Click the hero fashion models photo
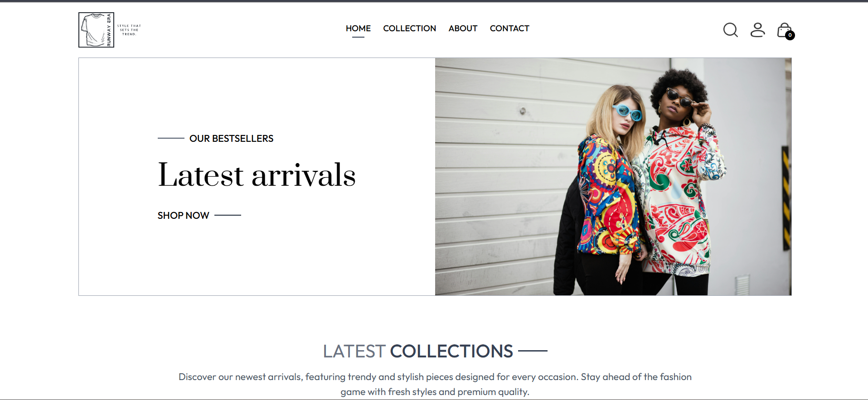Image resolution: width=868 pixels, height=400 pixels. pyautogui.click(x=613, y=177)
